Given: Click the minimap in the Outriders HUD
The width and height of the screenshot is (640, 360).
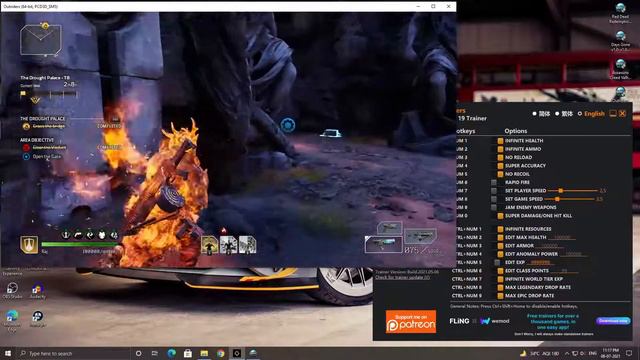Looking at the screenshot, I should pyautogui.click(x=41, y=40).
